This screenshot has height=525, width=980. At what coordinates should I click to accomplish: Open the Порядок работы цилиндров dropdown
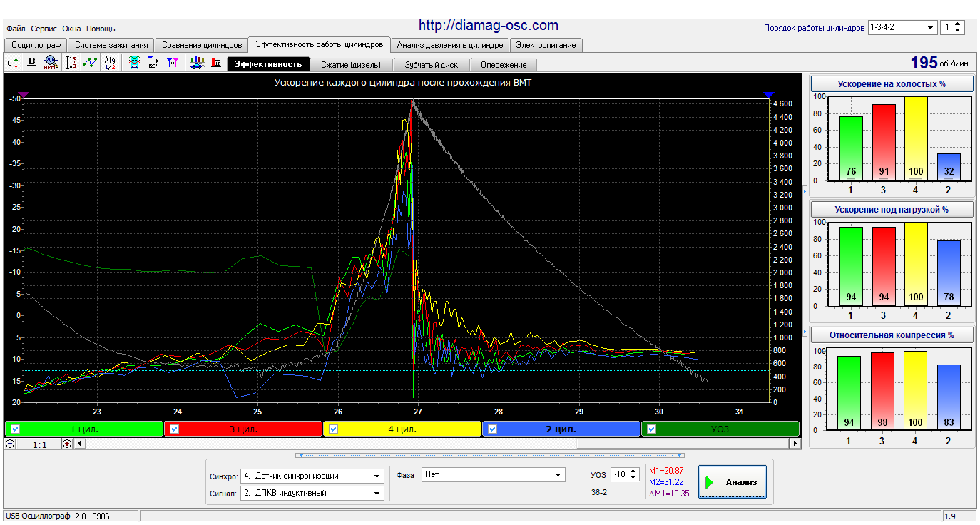pyautogui.click(x=902, y=27)
